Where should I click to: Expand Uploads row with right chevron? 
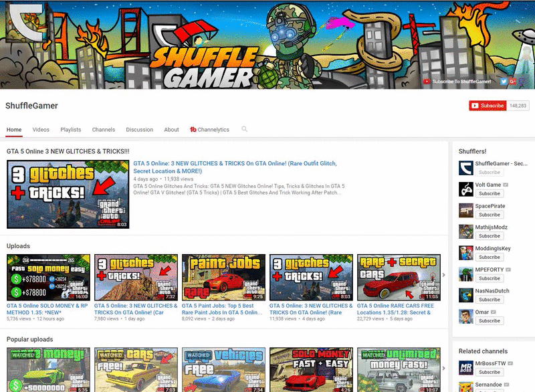(443, 275)
